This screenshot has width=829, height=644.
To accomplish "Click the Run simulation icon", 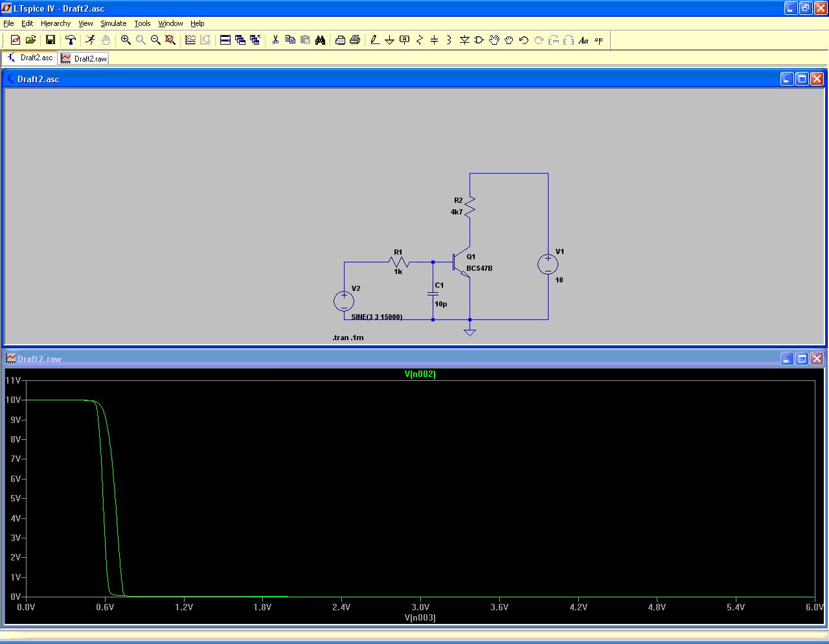I will tap(90, 40).
